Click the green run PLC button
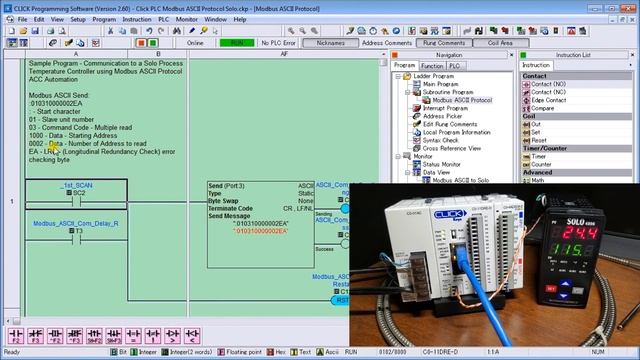The image size is (640, 360). (x=153, y=43)
